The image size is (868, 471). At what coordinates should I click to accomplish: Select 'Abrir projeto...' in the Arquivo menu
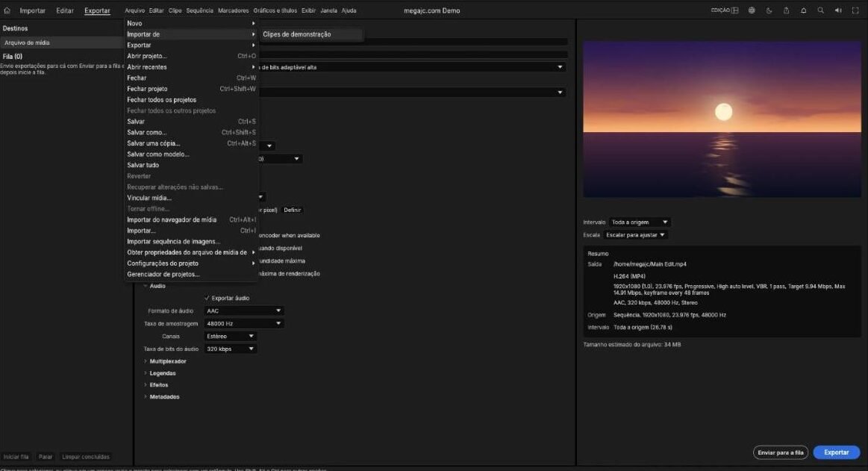[x=192, y=56]
